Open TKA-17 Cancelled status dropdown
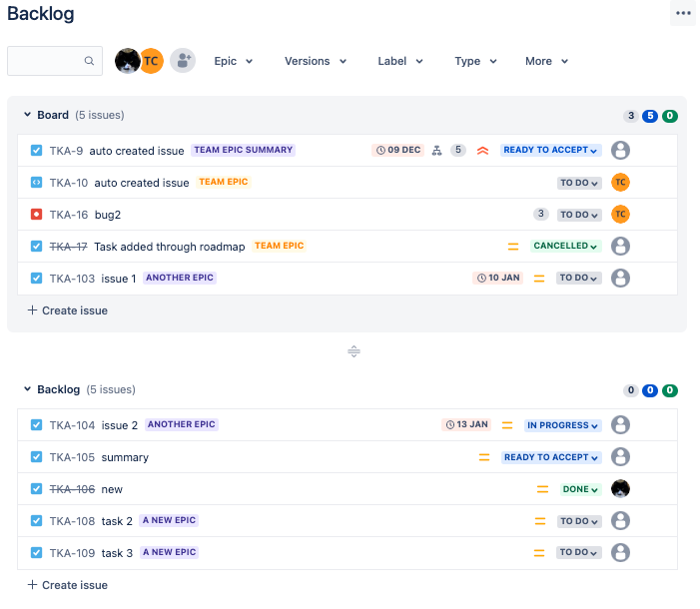The image size is (700, 609). point(565,246)
